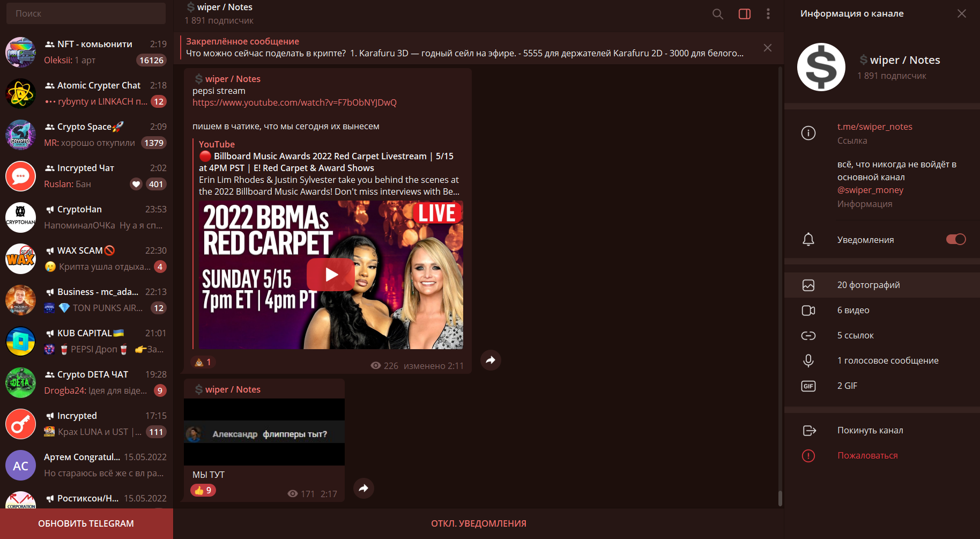Image resolution: width=980 pixels, height=539 pixels.
Task: Open the Incrypted Чат group
Action: point(86,176)
